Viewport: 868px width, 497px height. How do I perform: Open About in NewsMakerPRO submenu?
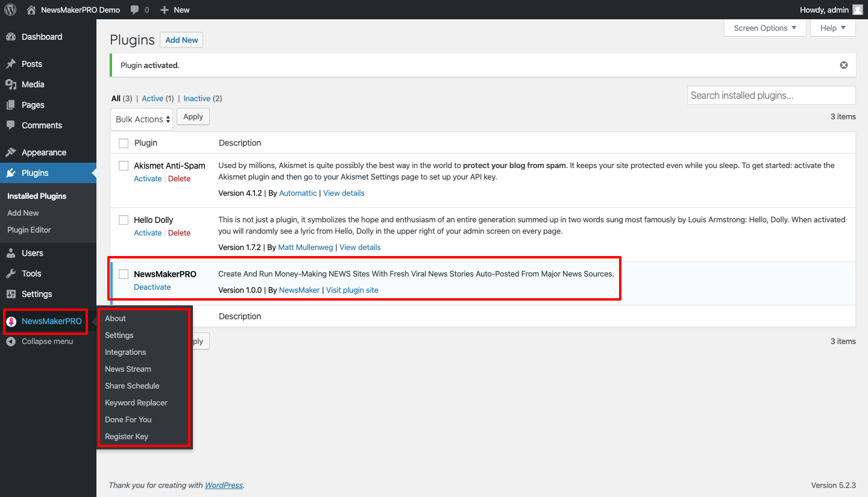[115, 318]
